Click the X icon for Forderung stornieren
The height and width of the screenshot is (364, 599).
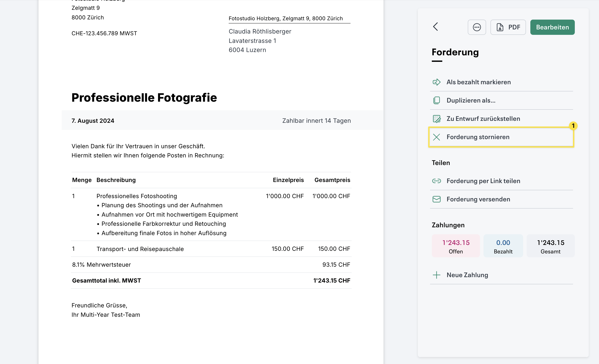436,137
